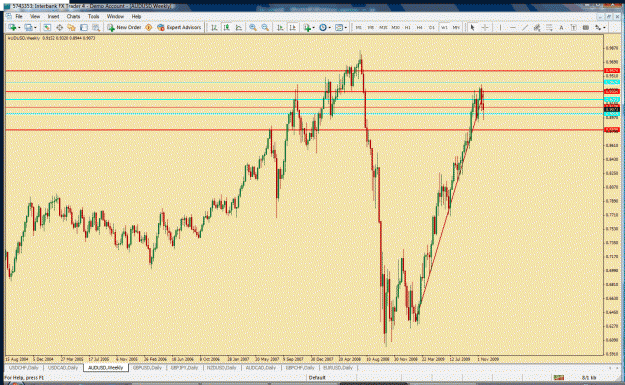Viewport: 625px width, 385px height.
Task: Open the Indicators list icon
Action: 307,28
